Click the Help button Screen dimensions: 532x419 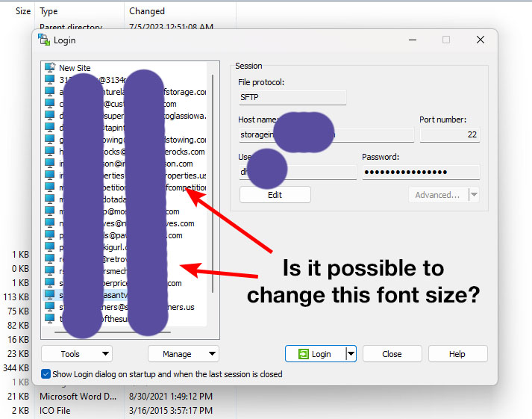pyautogui.click(x=457, y=354)
